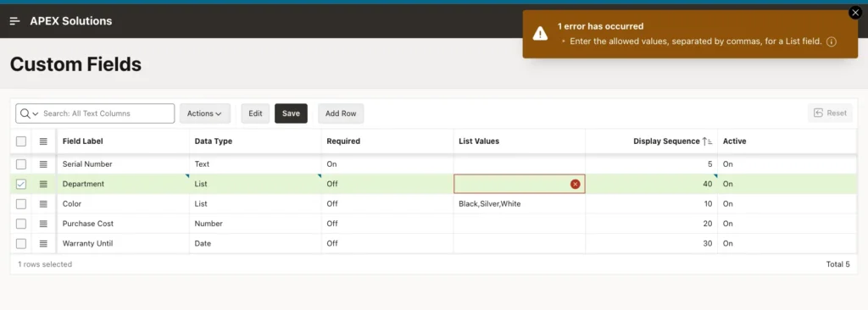
Task: Open the hamburger navigation menu
Action: click(15, 21)
